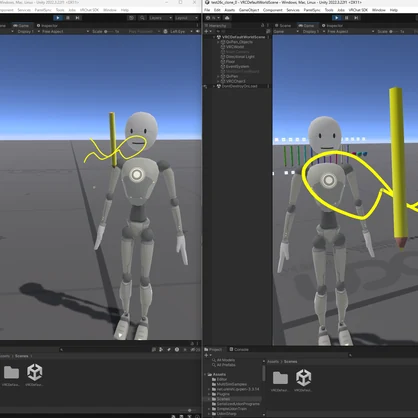This screenshot has width=418, height=418.
Task: Collapse Assets folder in Project tree
Action: point(205,374)
